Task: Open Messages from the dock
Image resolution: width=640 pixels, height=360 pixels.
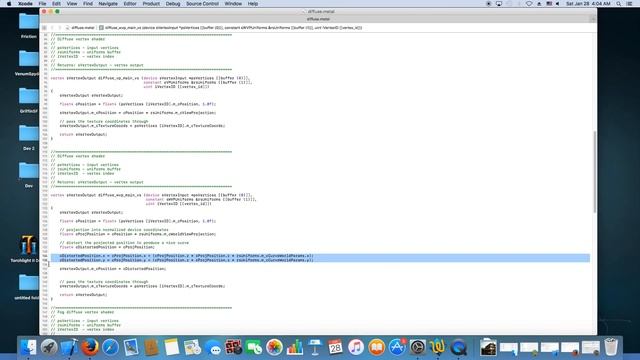Action: [213, 348]
